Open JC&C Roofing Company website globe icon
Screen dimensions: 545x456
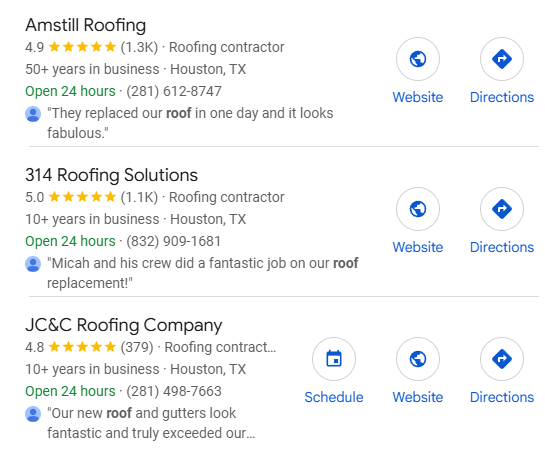click(418, 359)
